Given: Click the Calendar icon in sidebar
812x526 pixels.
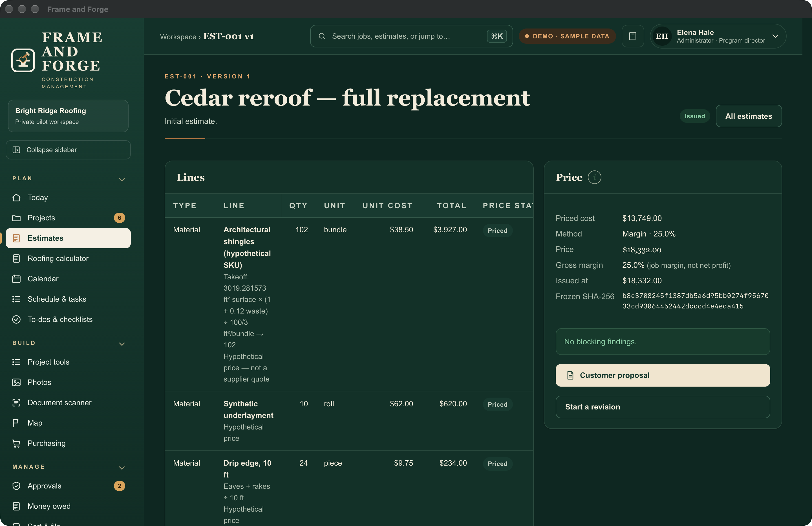Looking at the screenshot, I should [x=16, y=279].
